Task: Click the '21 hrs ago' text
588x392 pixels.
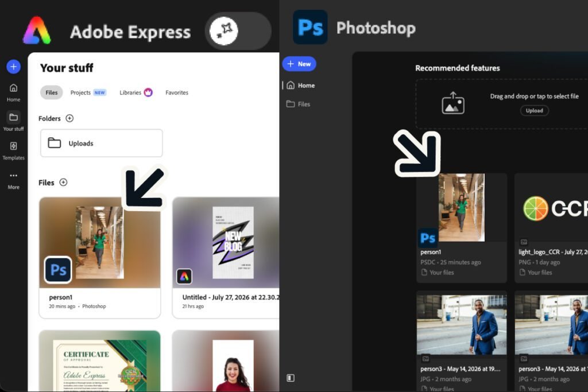Action: pos(193,306)
